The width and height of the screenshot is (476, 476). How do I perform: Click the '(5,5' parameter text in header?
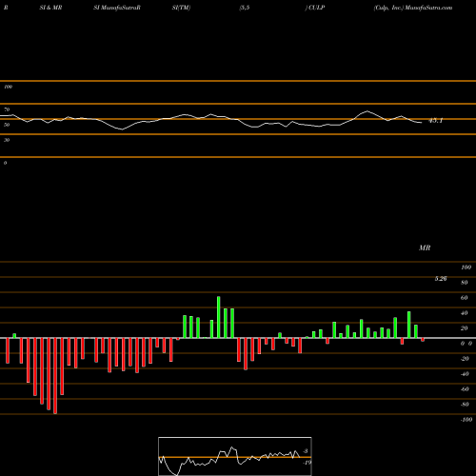click(x=245, y=8)
